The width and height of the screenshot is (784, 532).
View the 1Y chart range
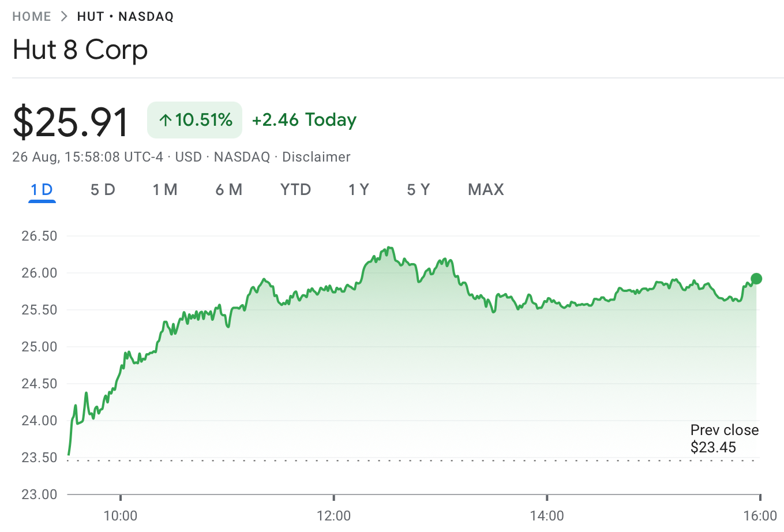pos(358,190)
